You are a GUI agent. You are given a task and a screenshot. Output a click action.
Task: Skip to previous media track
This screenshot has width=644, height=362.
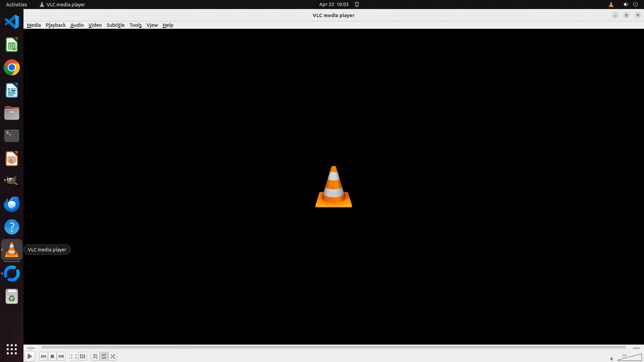tap(43, 356)
